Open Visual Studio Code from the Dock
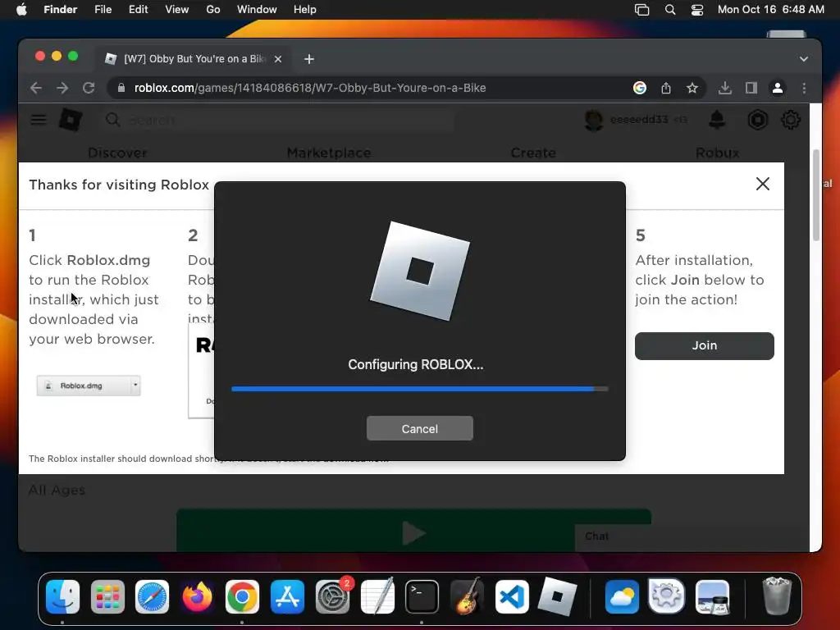The image size is (840, 630). [512, 596]
